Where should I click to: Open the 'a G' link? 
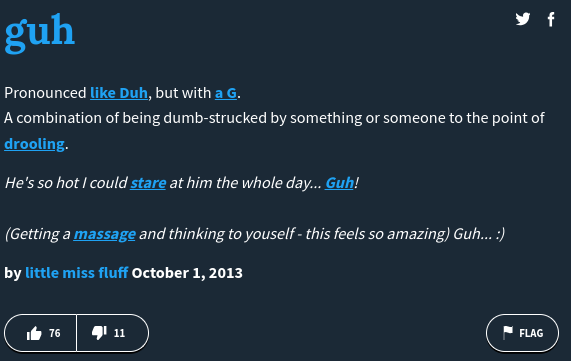(226, 93)
